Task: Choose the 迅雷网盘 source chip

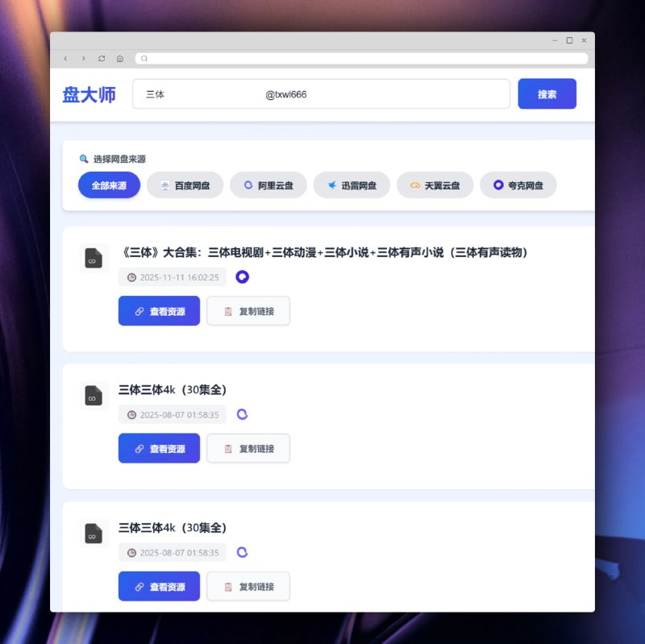Action: click(352, 185)
